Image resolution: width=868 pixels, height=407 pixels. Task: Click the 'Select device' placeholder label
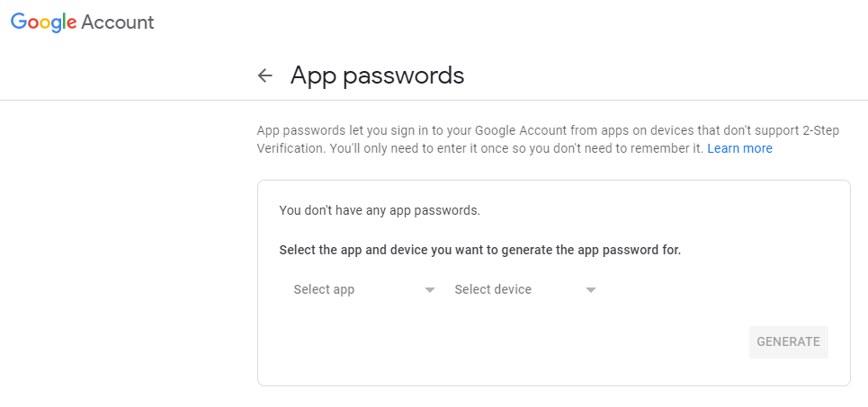(x=493, y=289)
